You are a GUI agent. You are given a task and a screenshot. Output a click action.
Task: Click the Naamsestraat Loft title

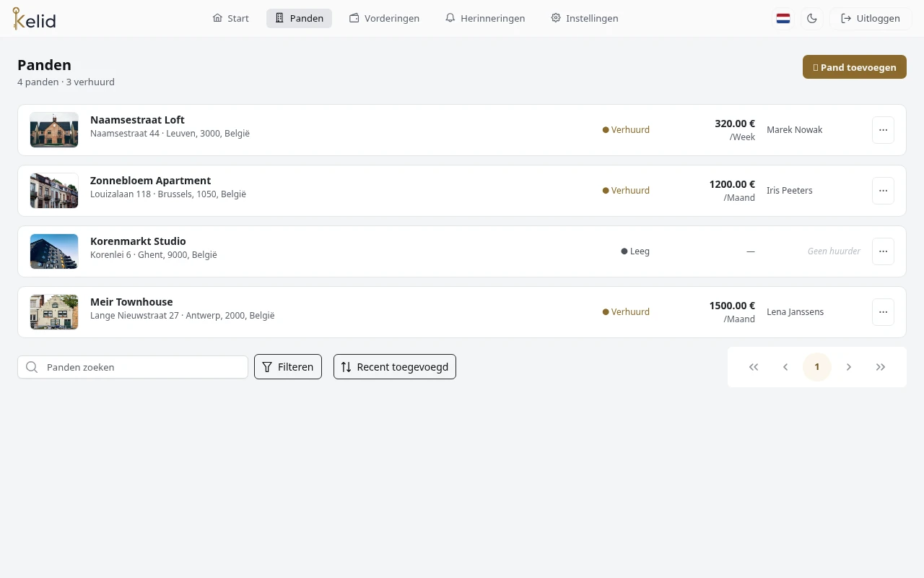coord(137,120)
